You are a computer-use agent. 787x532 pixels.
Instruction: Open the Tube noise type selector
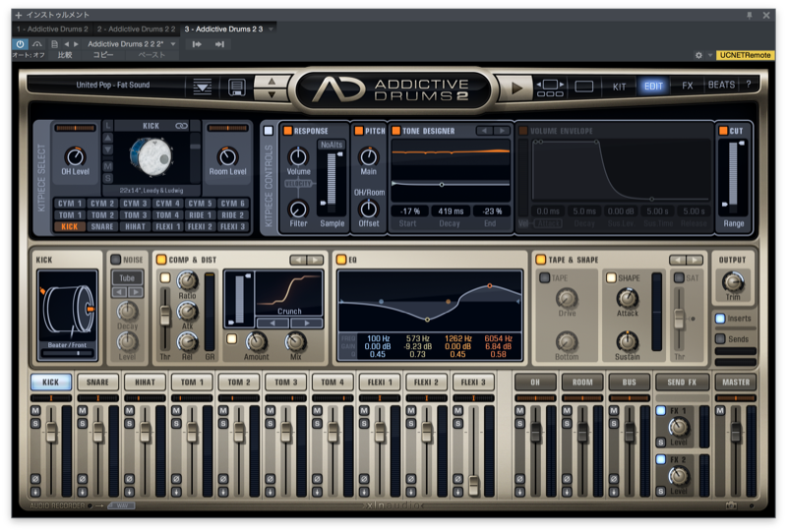127,278
